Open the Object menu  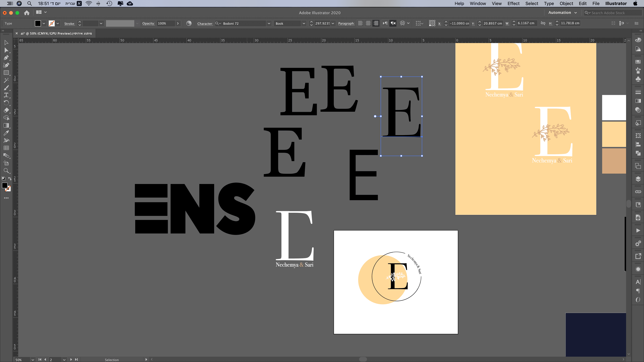coord(566,3)
